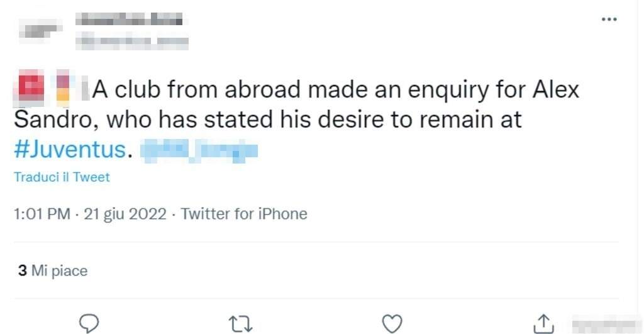Open the 1:01 PM timestamp link
Image resolution: width=644 pixels, height=334 pixels.
pyautogui.click(x=42, y=214)
